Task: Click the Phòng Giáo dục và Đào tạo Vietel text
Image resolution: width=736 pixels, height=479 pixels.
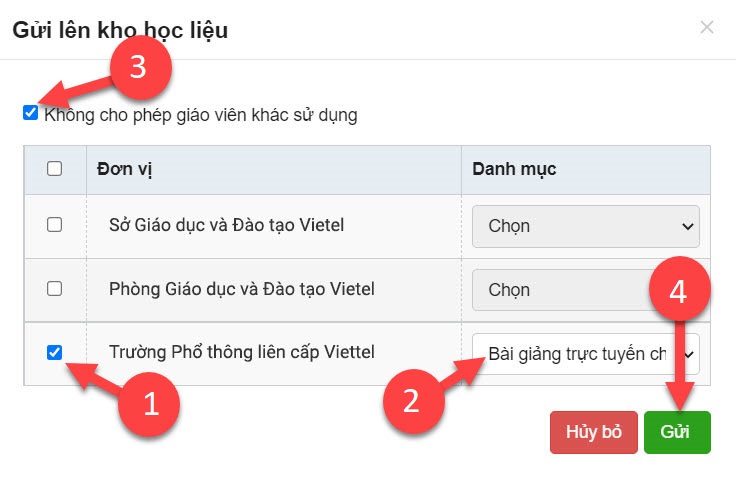Action: 241,289
